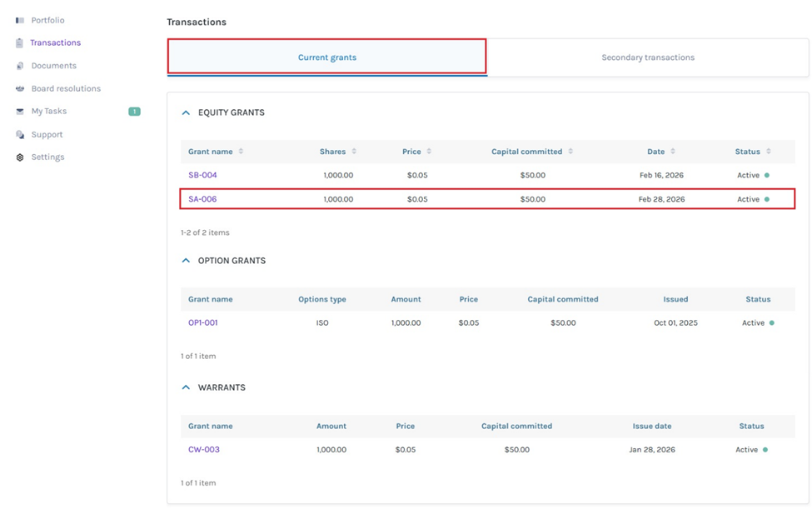Image resolution: width=812 pixels, height=509 pixels.
Task: Open the OP1-001 option grant link
Action: click(x=203, y=322)
